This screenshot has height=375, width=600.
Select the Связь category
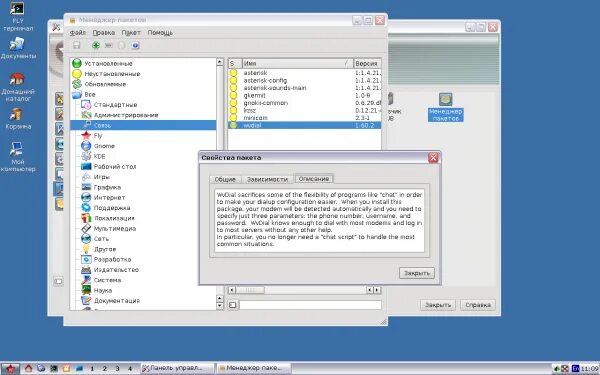(143, 125)
